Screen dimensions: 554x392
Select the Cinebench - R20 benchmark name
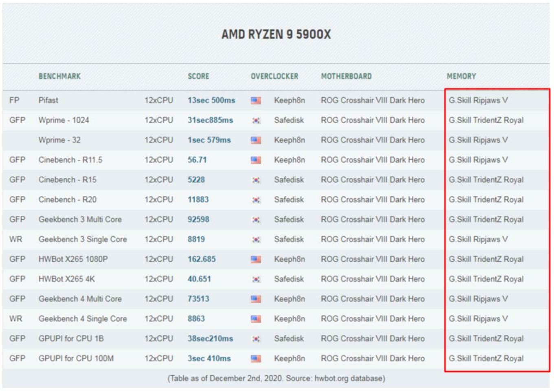[x=68, y=199]
